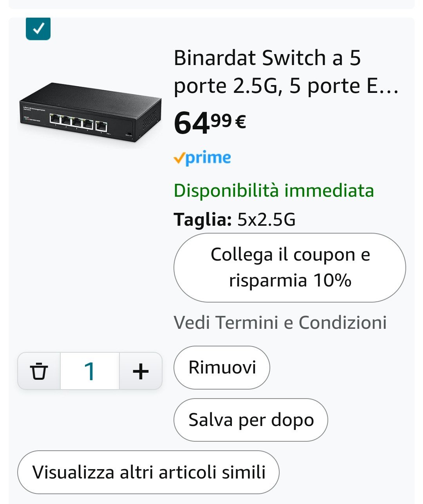Screen dimensions: 423x504
Task: Tap the 64,99 € price
Action: (210, 122)
